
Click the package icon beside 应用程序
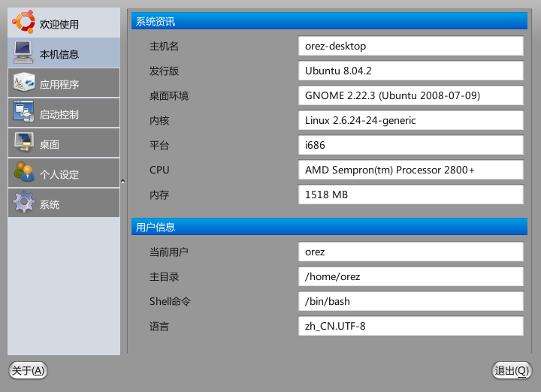[23, 82]
